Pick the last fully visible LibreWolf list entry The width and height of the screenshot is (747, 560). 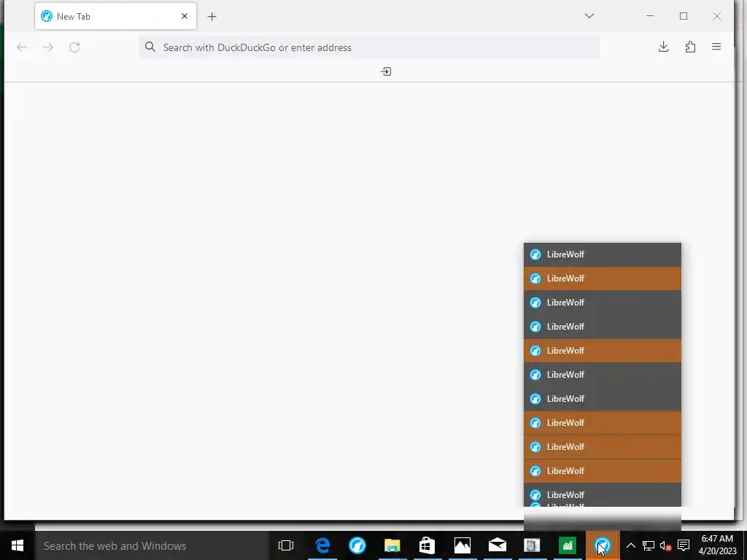(602, 495)
